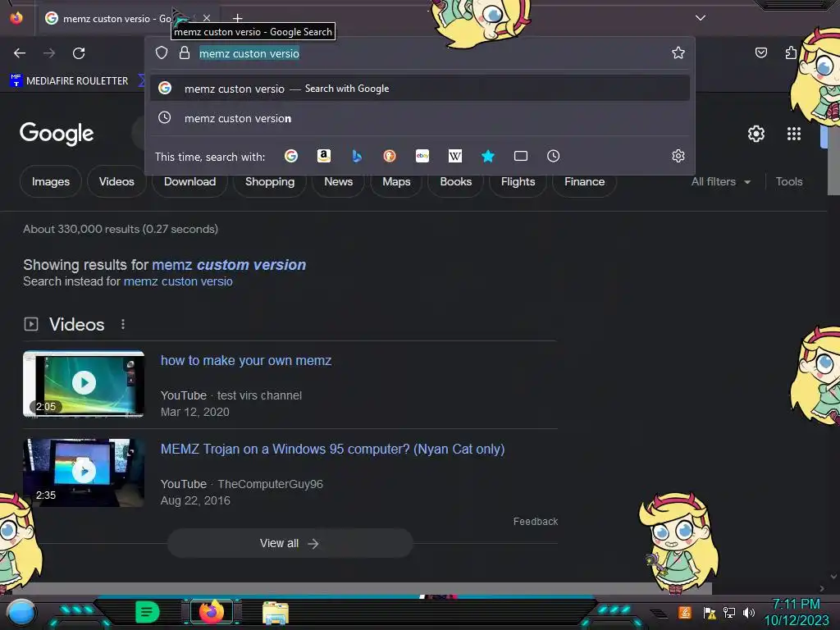Click the Firefox taskbar button

[x=212, y=612]
